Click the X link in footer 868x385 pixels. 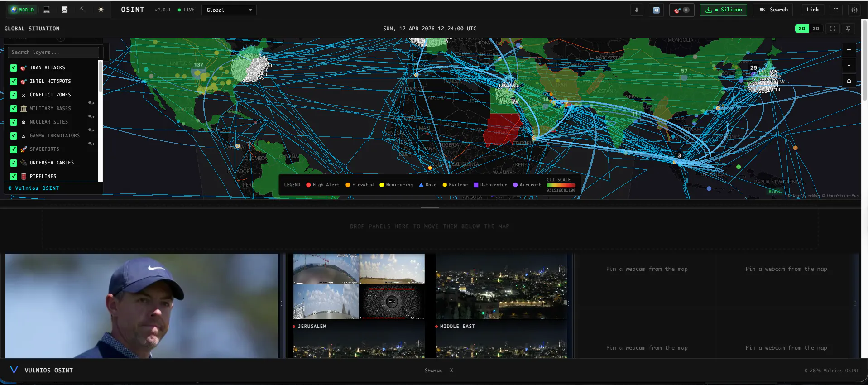pyautogui.click(x=451, y=371)
